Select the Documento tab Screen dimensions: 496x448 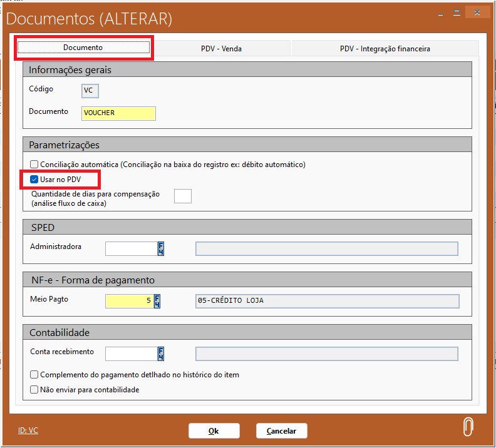click(83, 48)
